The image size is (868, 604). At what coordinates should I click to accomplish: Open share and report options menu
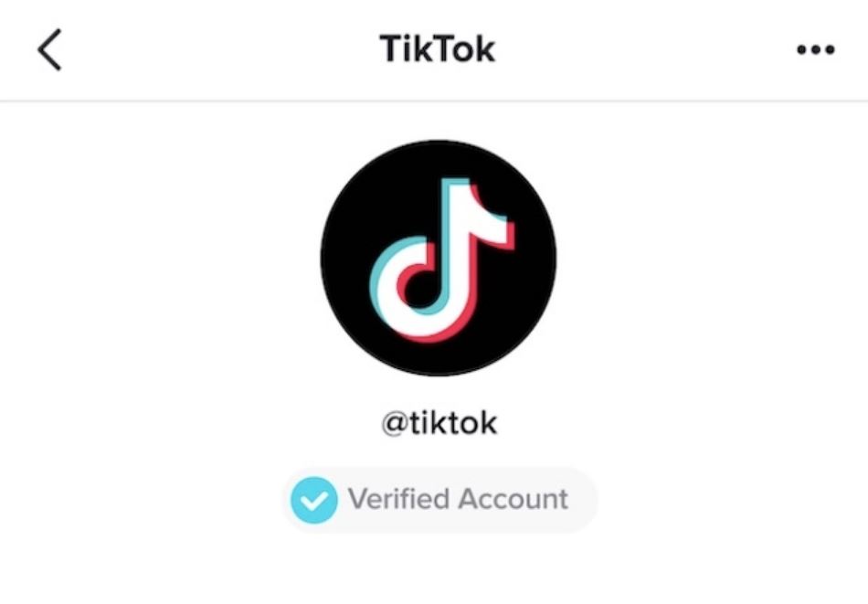(815, 50)
